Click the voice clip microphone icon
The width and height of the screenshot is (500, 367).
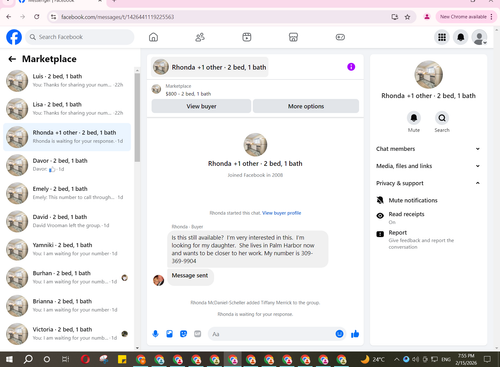pyautogui.click(x=155, y=334)
